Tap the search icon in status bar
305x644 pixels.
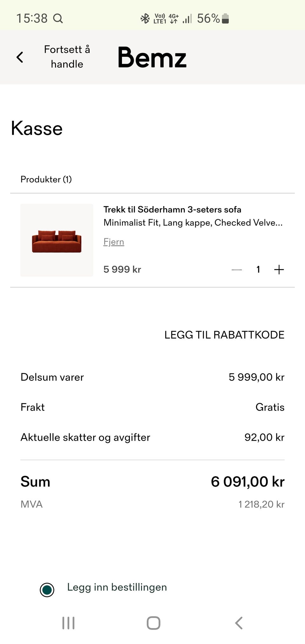[58, 18]
